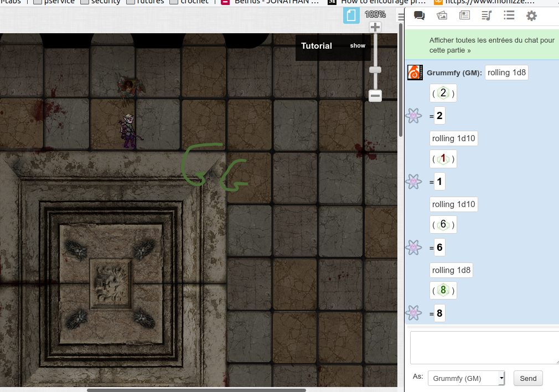Click the die showing 2
This screenshot has width=559, height=392.
point(443,93)
